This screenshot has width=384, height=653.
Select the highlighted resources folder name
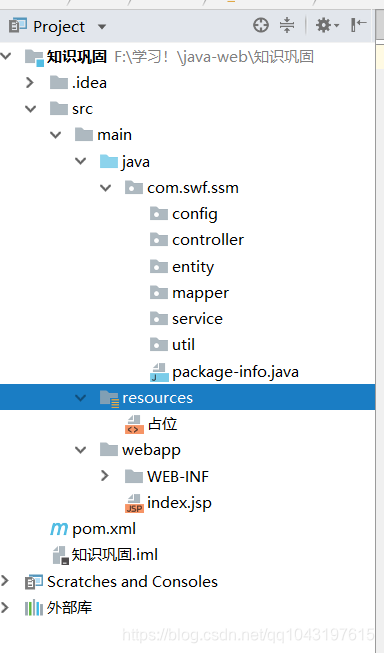pyautogui.click(x=157, y=398)
